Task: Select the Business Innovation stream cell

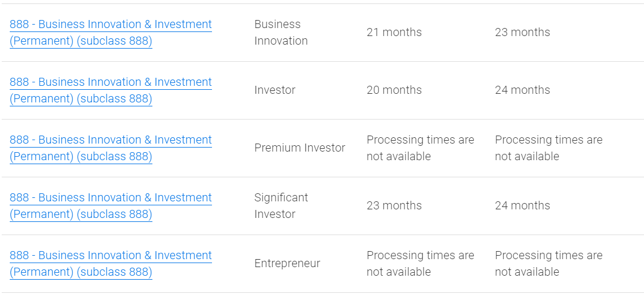Action: pos(281,33)
